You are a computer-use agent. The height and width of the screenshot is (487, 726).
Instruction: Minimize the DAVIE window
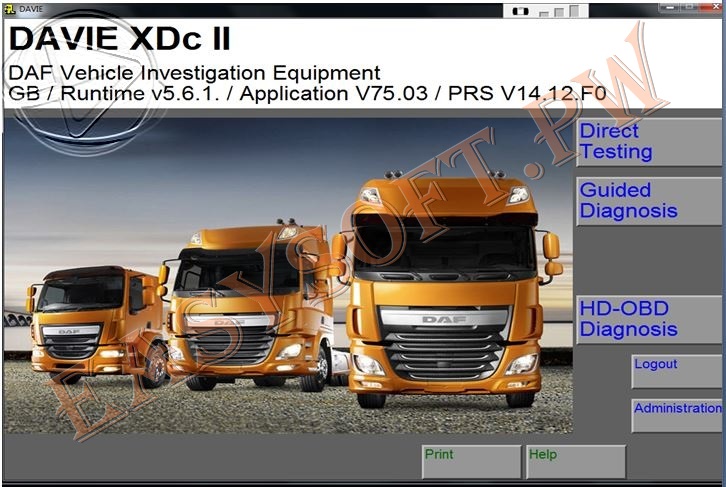670,7
